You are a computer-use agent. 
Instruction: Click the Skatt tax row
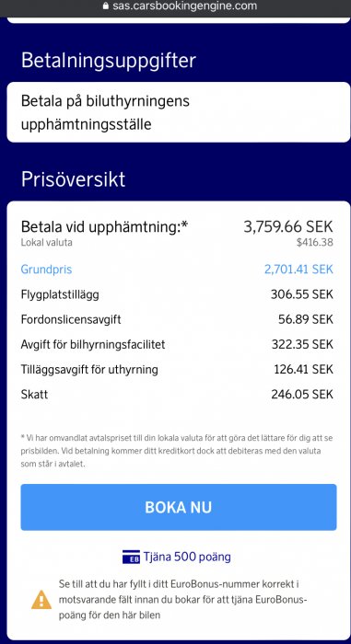(x=177, y=395)
